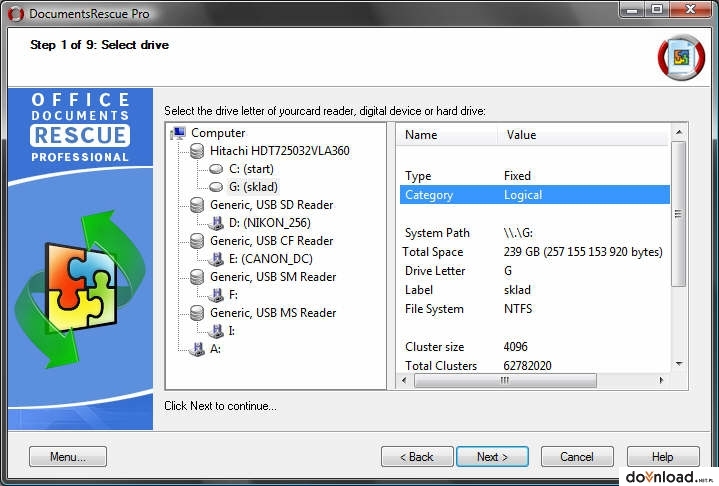This screenshot has width=719, height=486.
Task: Click vertical scrollbar up arrow in properties
Action: tap(679, 133)
